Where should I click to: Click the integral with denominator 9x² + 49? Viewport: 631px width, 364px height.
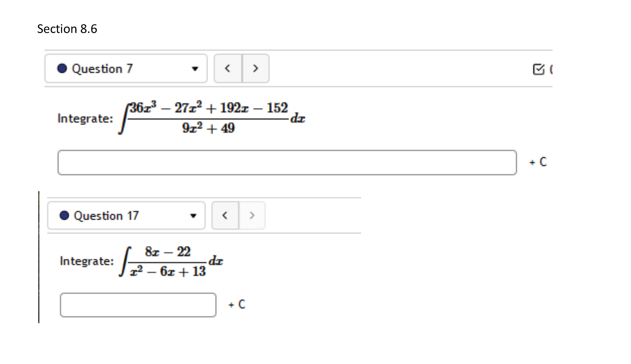[x=211, y=118]
